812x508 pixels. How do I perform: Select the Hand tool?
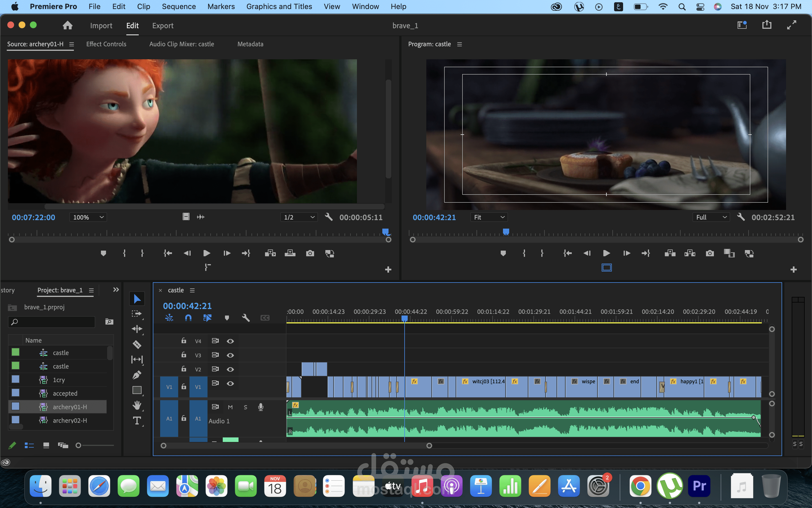(x=137, y=406)
